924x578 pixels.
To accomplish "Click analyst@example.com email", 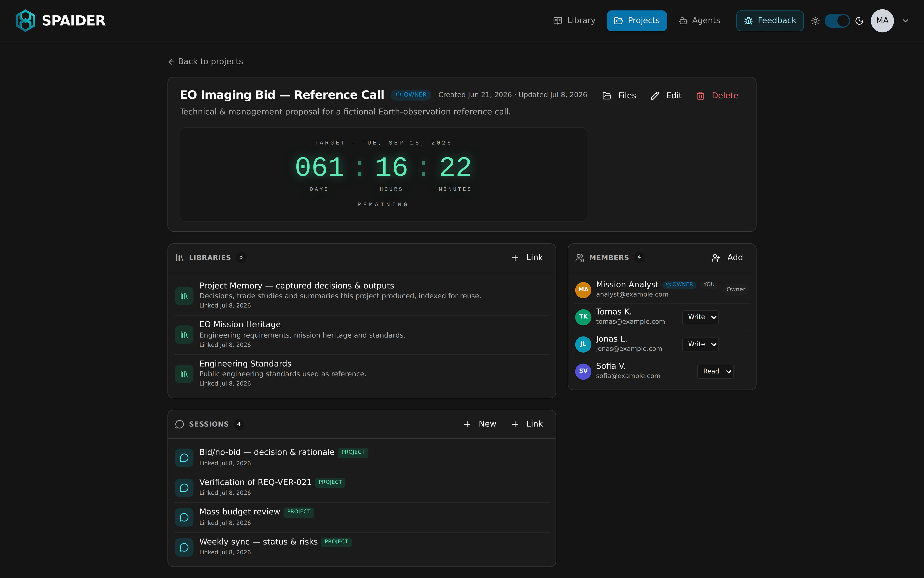I will [632, 294].
